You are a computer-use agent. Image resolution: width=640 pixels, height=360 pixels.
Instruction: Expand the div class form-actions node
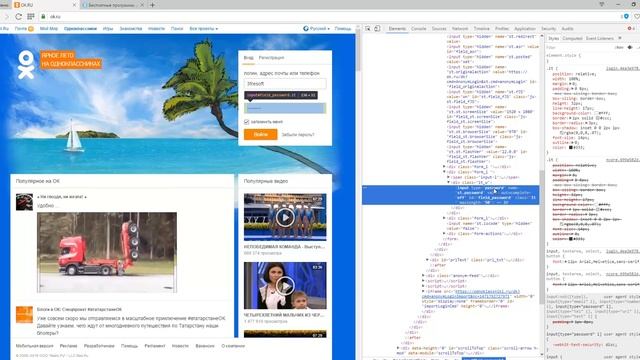[x=444, y=233]
